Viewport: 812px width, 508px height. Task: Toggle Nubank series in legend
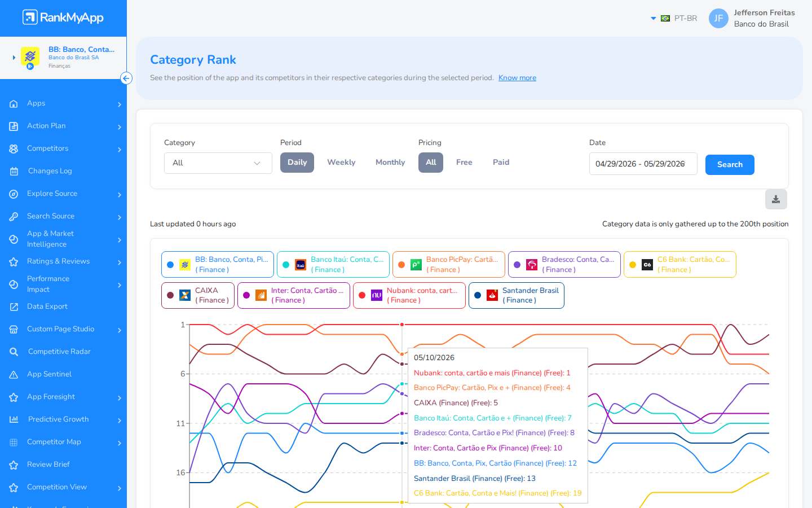[409, 295]
